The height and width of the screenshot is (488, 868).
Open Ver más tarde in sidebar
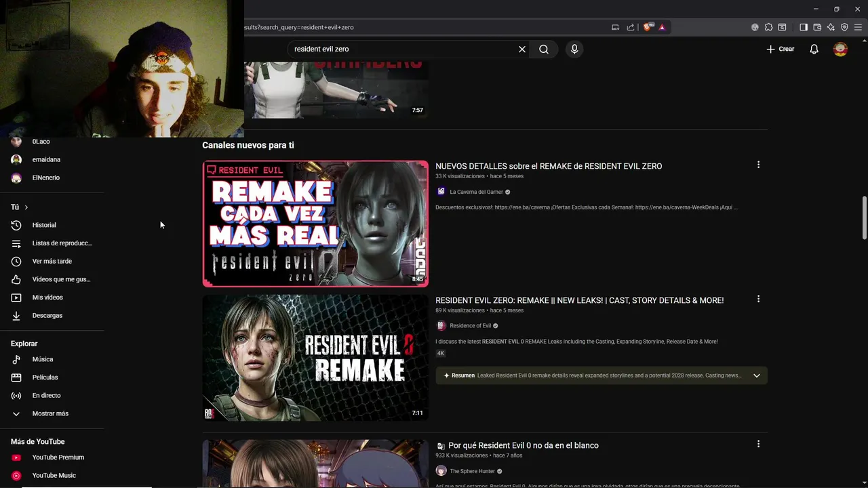point(52,261)
